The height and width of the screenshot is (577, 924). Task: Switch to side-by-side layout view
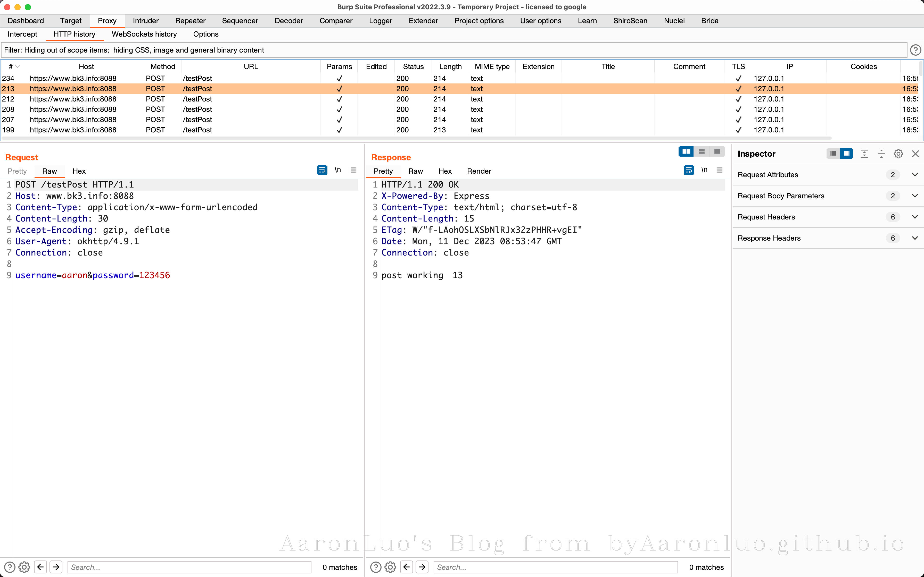click(x=686, y=152)
